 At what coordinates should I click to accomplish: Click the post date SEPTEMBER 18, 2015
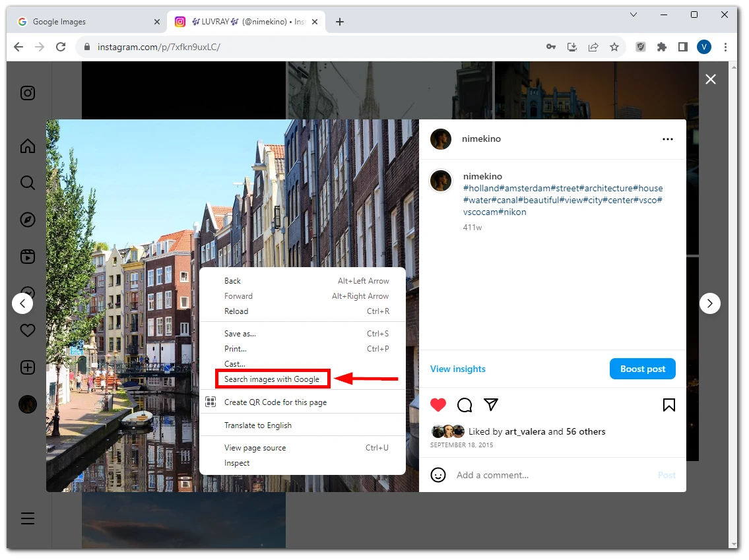coord(461,445)
